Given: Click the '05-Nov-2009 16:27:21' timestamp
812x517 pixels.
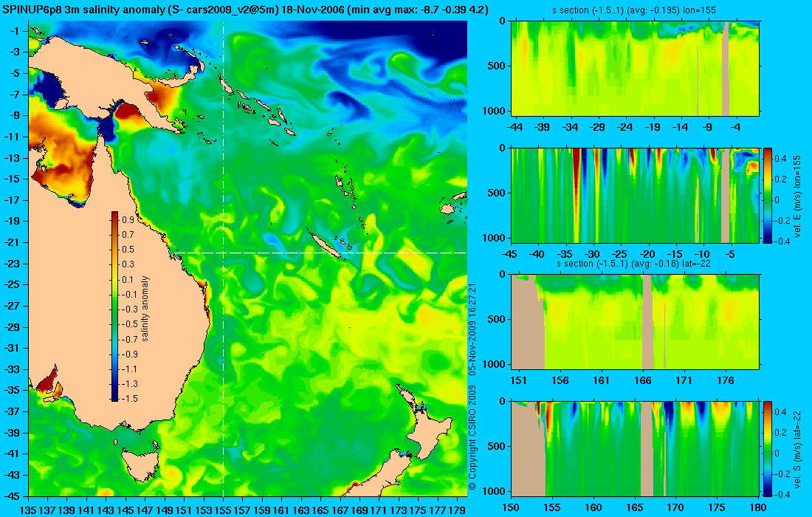Looking at the screenshot, I should [472, 329].
